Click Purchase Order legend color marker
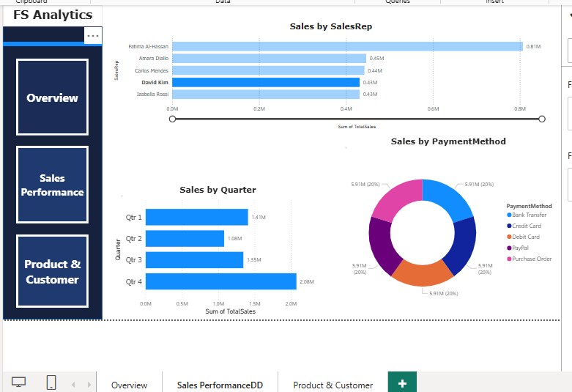This screenshot has height=392, width=572. coord(509,259)
